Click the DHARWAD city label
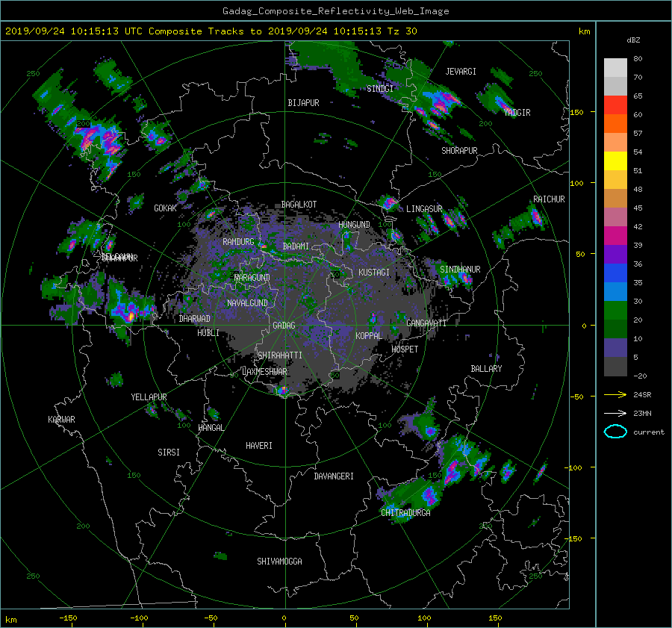The width and height of the screenshot is (672, 628). (195, 319)
